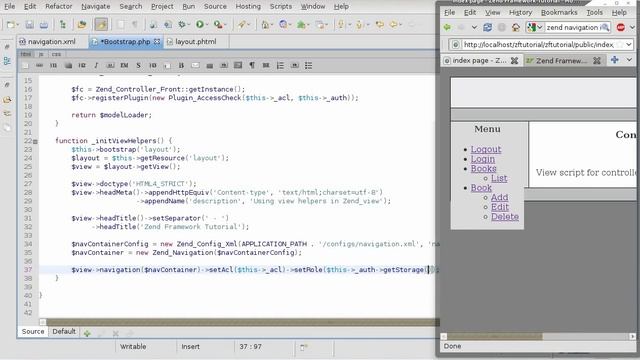The height and width of the screenshot is (360, 640).
Task: Click the EM emphasis icon in the HTML toolbar
Action: (x=124, y=65)
